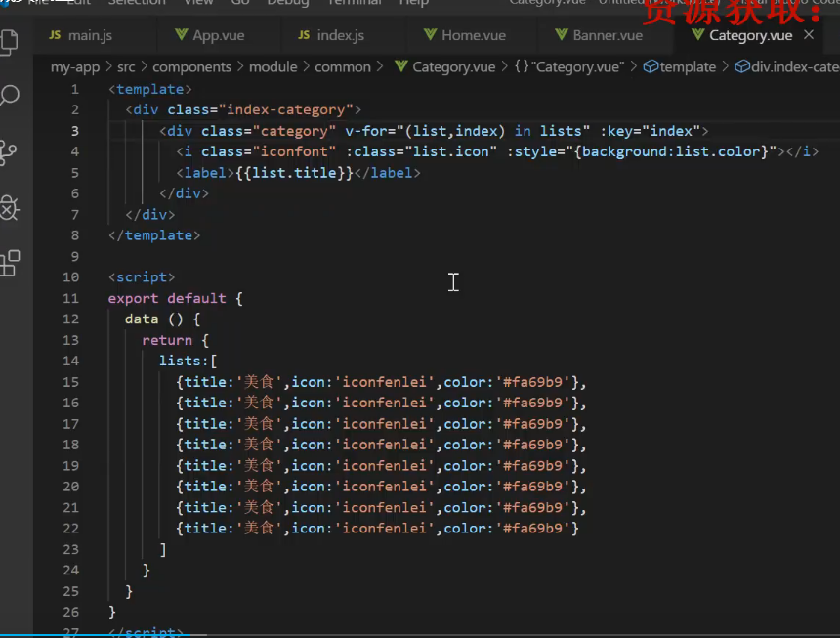This screenshot has height=638, width=840.
Task: Click Category.vue file in the breadcrumb
Action: click(445, 67)
